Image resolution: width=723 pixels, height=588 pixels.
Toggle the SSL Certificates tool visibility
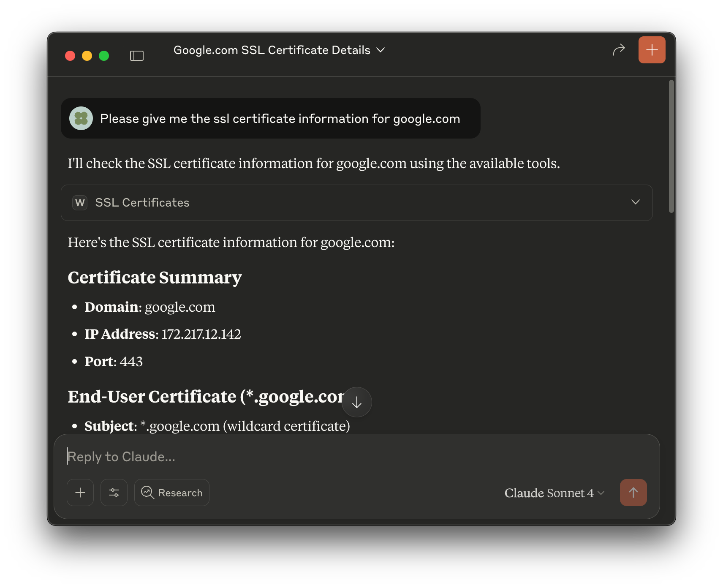click(x=636, y=202)
